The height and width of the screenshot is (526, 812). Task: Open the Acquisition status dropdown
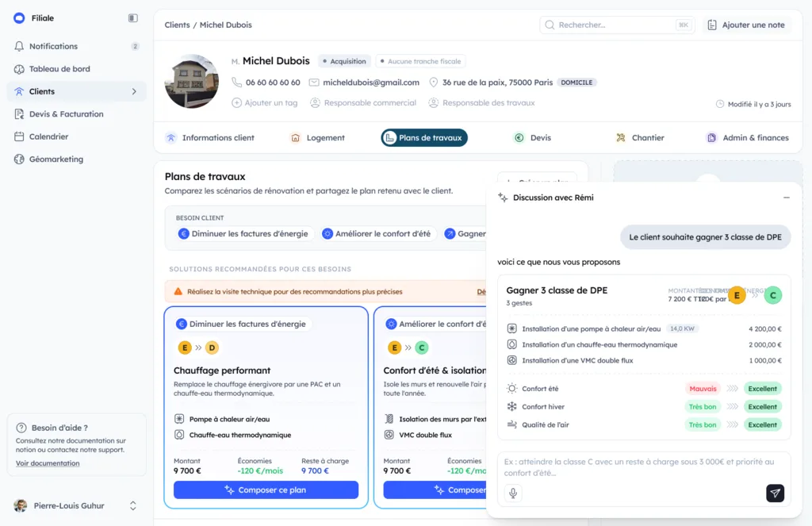point(344,61)
